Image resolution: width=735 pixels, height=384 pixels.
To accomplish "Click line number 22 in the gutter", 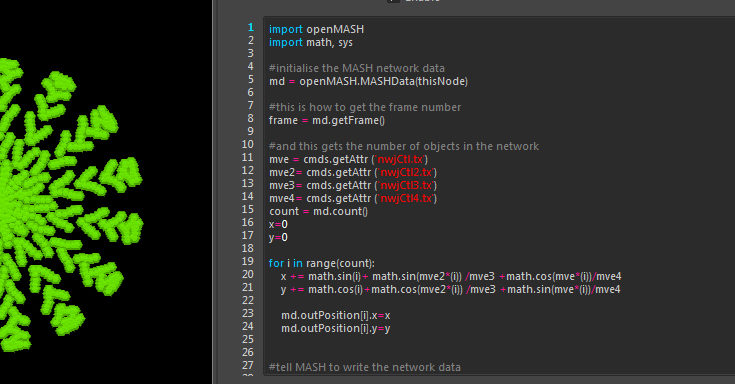I will (x=248, y=300).
